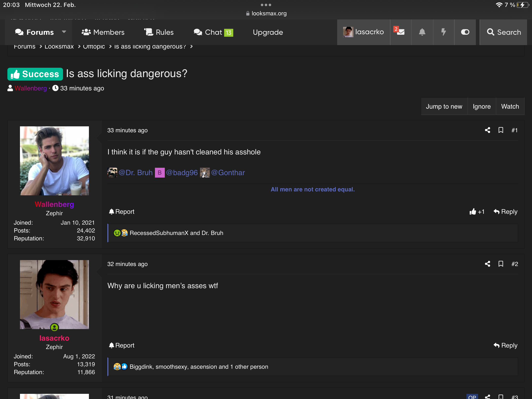Click the lightning bolt icon in navbar
The height and width of the screenshot is (399, 532).
(444, 32)
